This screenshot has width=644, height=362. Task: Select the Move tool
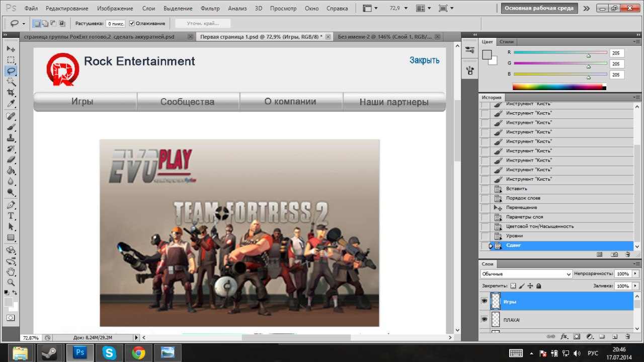(x=11, y=49)
